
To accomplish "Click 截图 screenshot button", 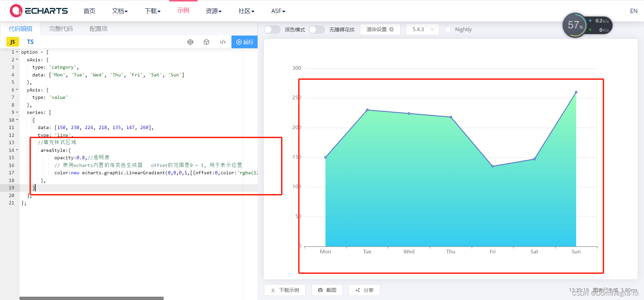I will (327, 290).
